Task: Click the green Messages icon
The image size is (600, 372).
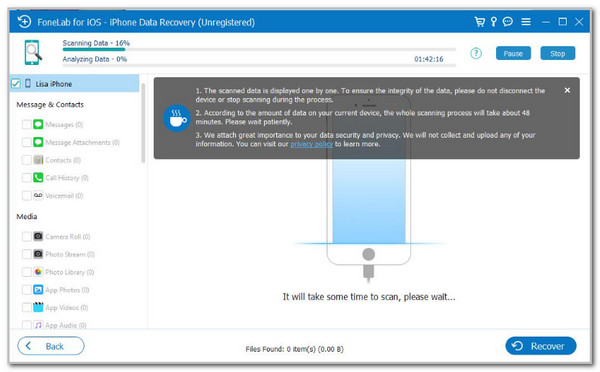Action: point(38,124)
